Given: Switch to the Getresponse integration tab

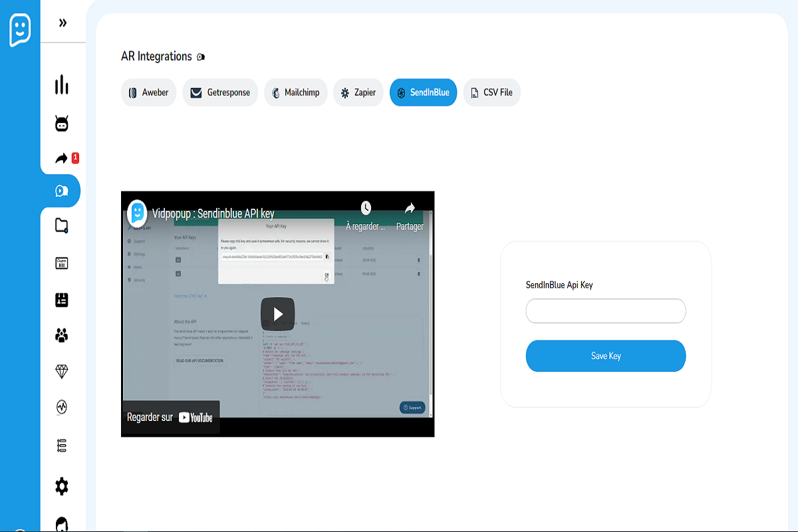Looking at the screenshot, I should (220, 92).
